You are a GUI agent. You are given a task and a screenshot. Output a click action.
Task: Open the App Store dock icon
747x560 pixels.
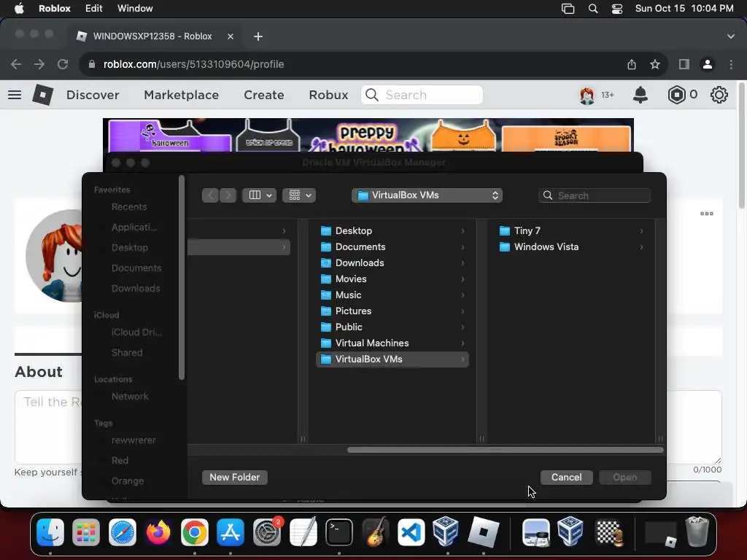coord(231,532)
